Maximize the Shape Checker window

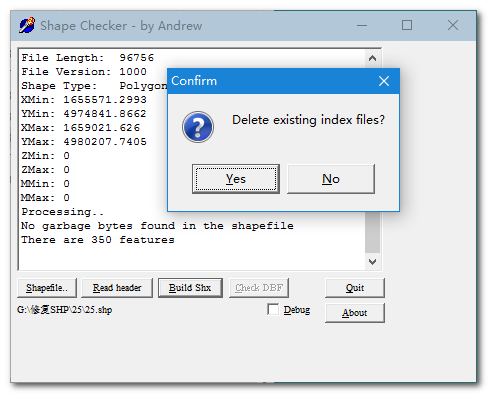407,25
